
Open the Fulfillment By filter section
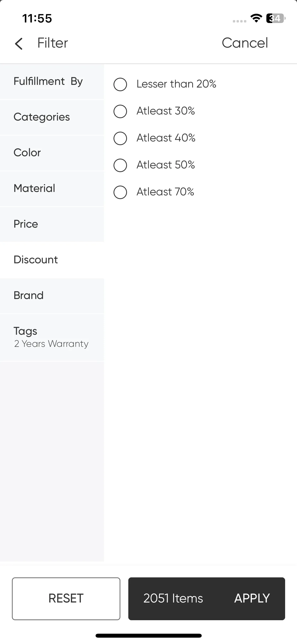click(52, 81)
